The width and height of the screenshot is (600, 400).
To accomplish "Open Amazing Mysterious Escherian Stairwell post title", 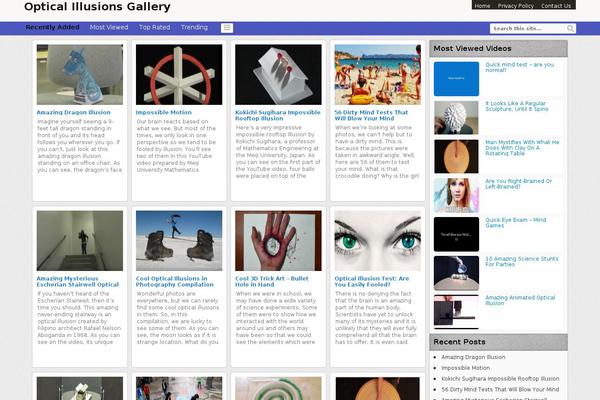I will [78, 281].
